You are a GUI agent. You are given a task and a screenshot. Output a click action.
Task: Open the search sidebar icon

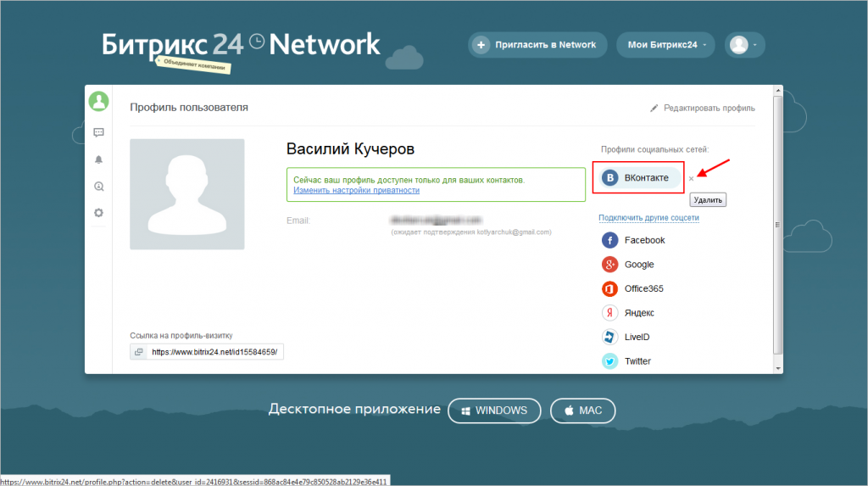pos(98,187)
